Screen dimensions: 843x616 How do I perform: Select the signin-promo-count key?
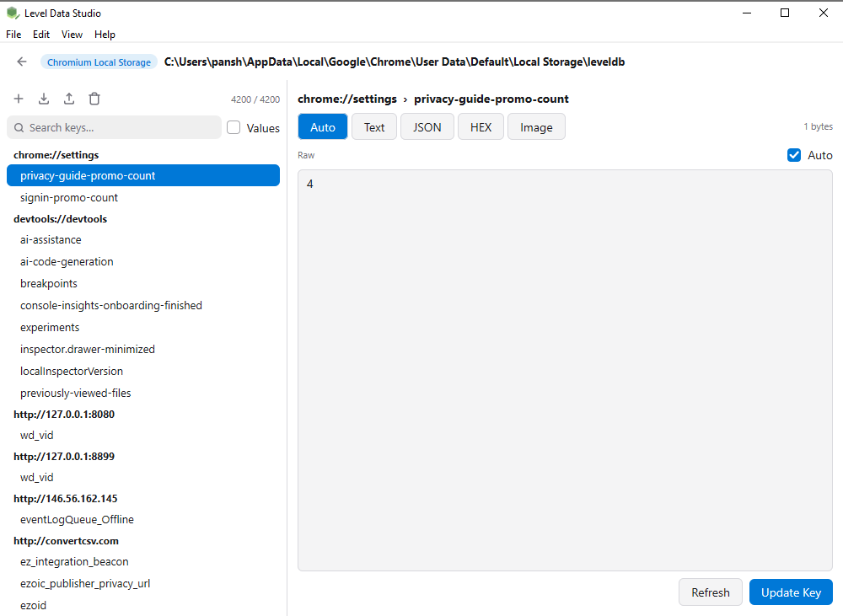tap(143, 198)
